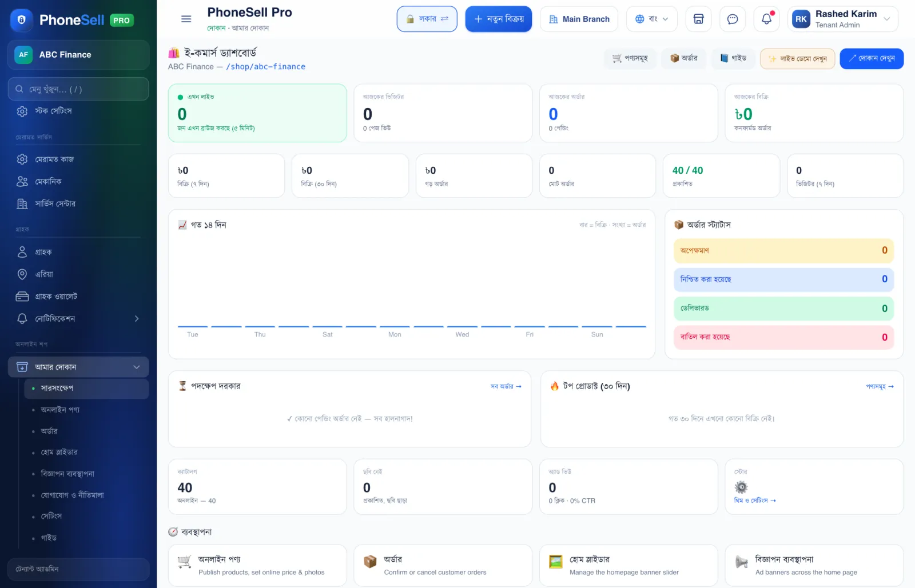The image size is (915, 588).
Task: Expand the নোটিফিকেশন sidebar chevron
Action: [x=137, y=318]
